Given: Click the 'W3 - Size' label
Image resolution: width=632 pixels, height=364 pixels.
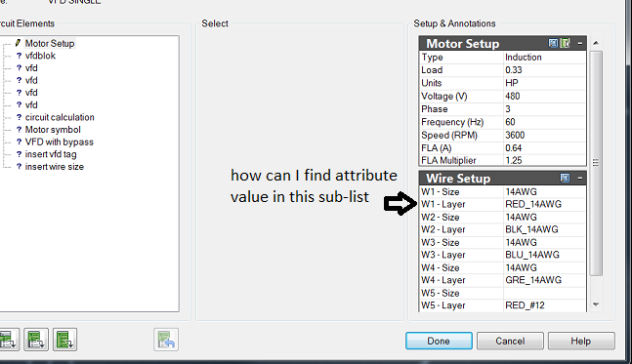Looking at the screenshot, I should pos(441,243).
